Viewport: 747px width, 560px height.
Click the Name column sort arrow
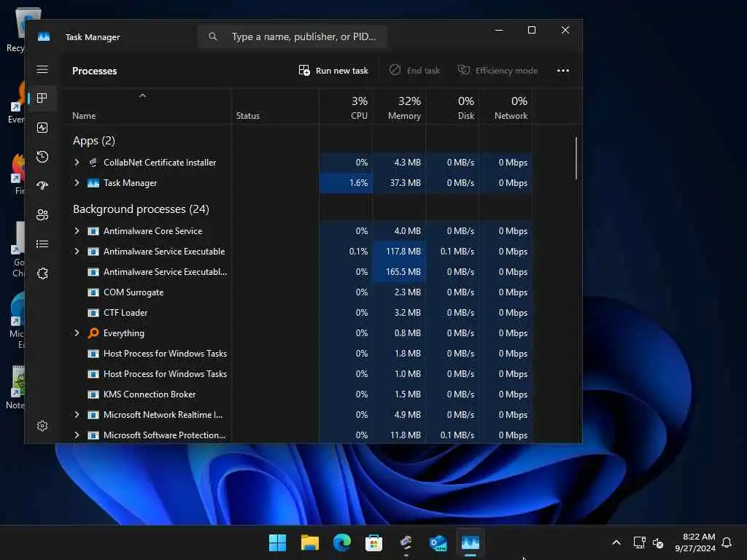pyautogui.click(x=142, y=96)
